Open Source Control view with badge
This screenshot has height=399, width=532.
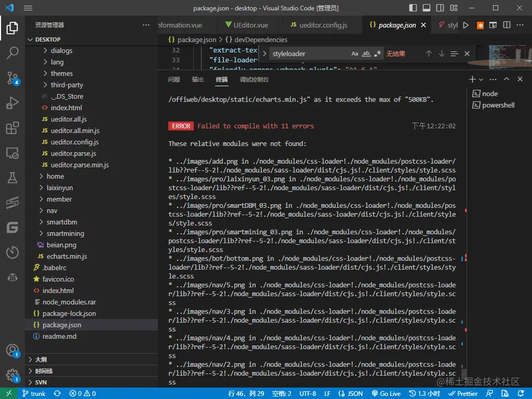click(x=12, y=78)
